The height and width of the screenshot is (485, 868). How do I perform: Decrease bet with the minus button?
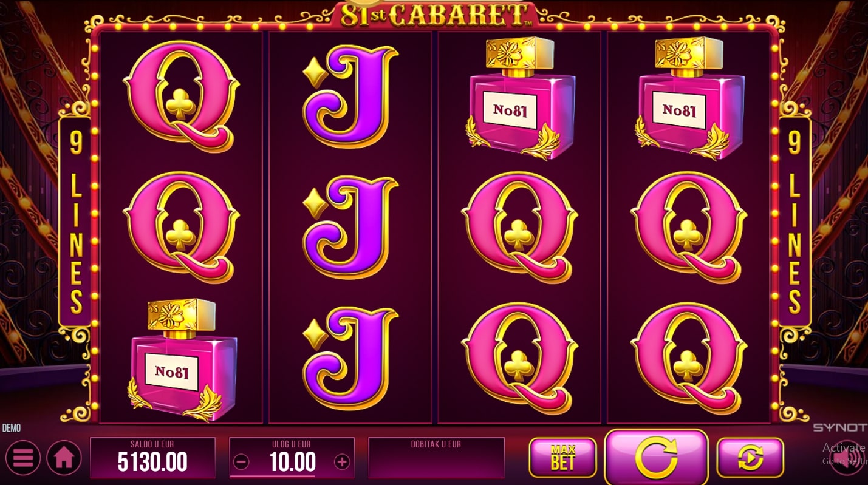pyautogui.click(x=241, y=463)
